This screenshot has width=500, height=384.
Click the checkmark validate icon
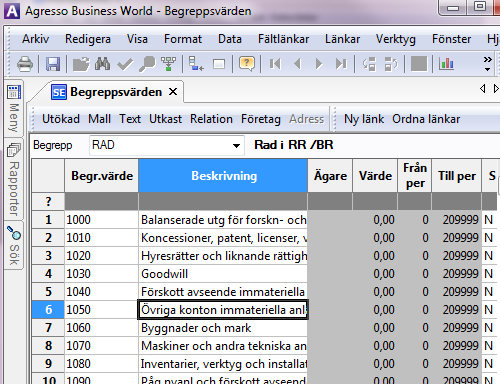tap(125, 64)
